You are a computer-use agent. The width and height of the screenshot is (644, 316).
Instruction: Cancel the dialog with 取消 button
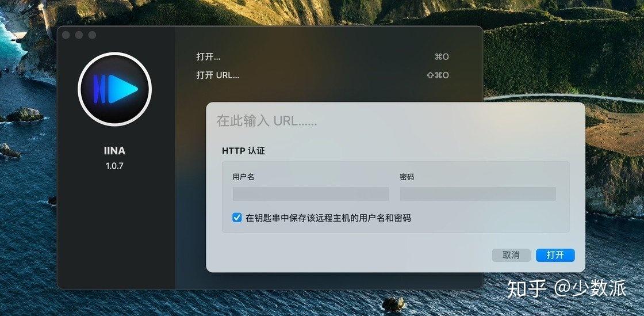511,255
